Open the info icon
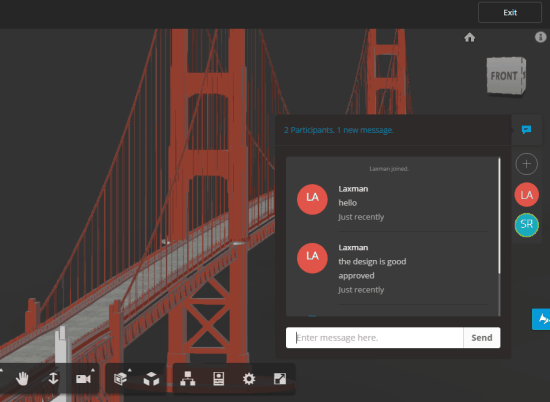This screenshot has height=402, width=550. [540, 37]
